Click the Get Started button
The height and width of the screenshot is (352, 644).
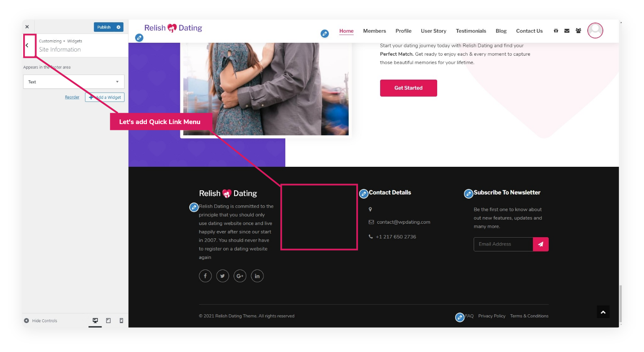[x=408, y=88]
